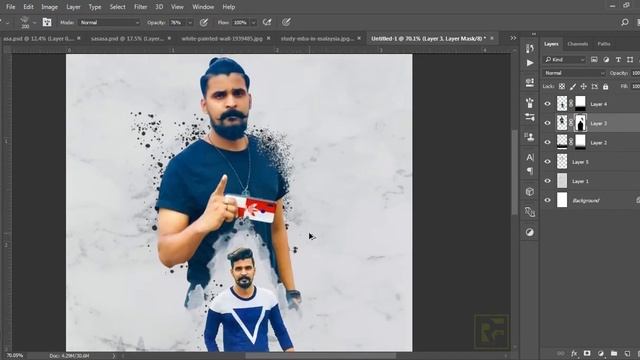The width and height of the screenshot is (640, 360).
Task: Open the Properties panel icon
Action: [x=530, y=82]
